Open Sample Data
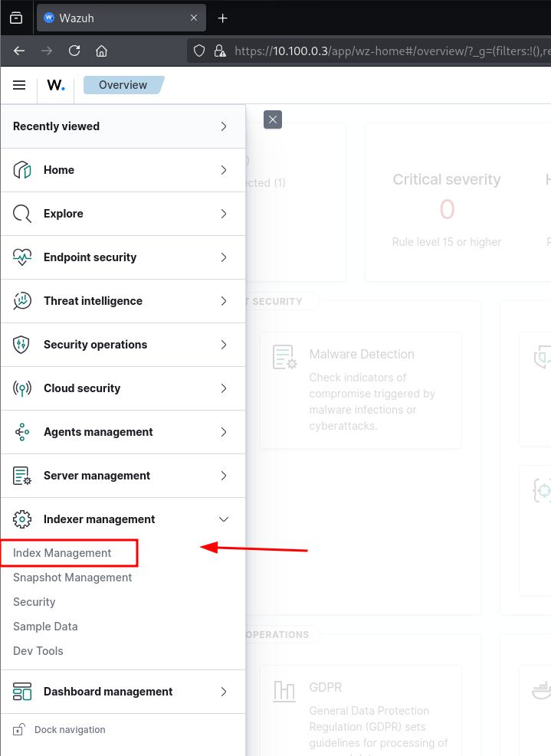The width and height of the screenshot is (551, 756). click(x=45, y=627)
